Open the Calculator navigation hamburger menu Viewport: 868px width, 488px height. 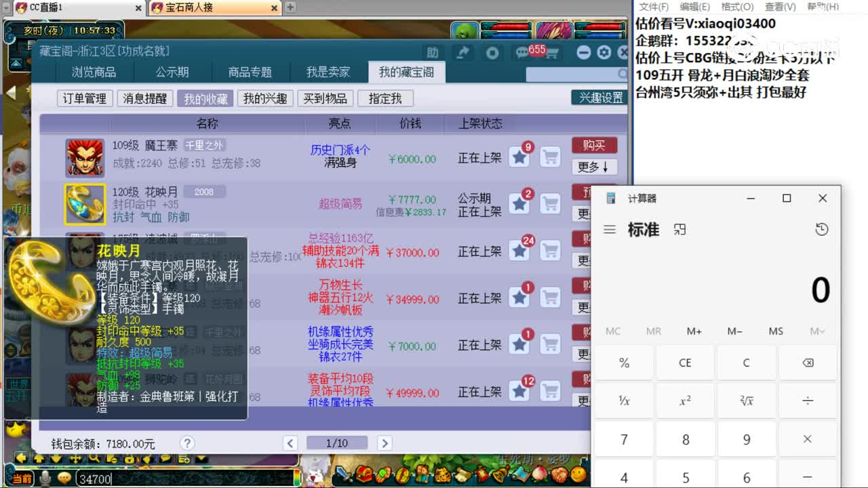[x=610, y=229]
